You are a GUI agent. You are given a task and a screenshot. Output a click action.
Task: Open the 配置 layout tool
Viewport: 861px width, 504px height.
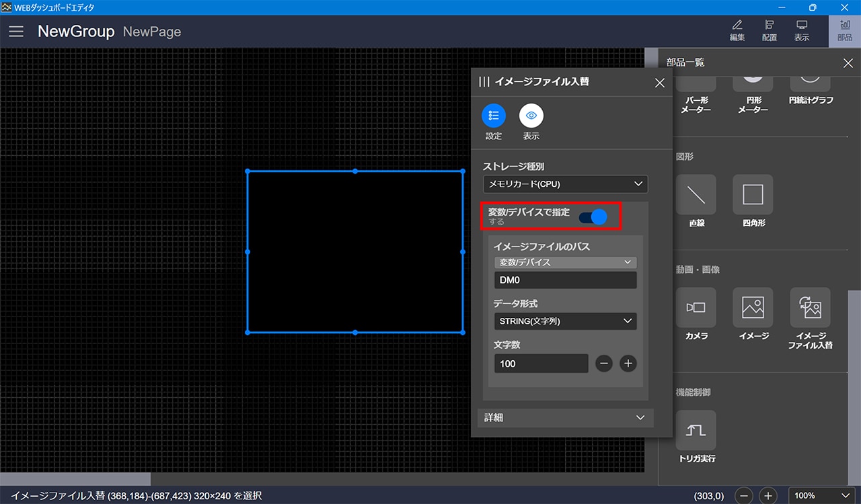tap(770, 30)
